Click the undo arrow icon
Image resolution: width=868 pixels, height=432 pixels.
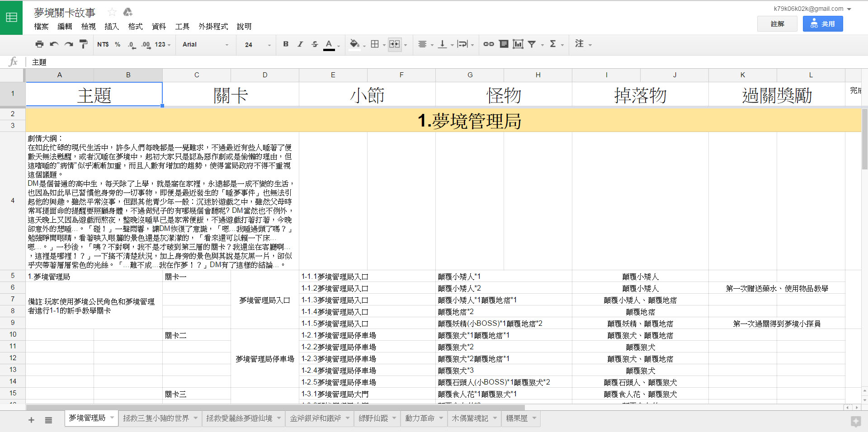pos(54,44)
